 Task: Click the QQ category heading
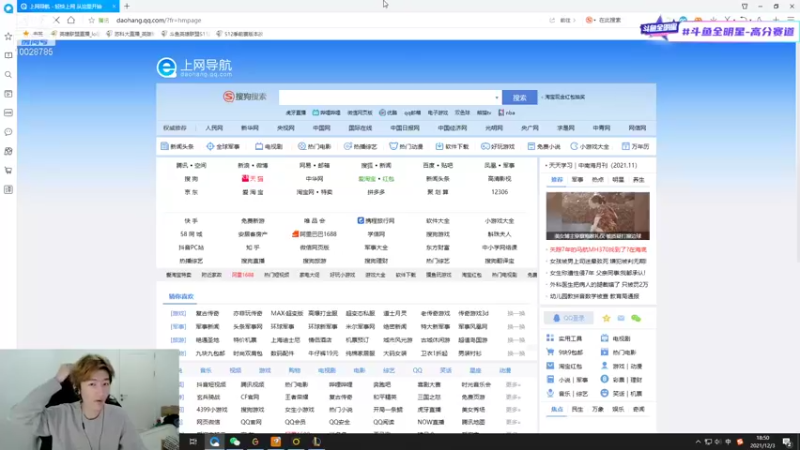(x=417, y=370)
